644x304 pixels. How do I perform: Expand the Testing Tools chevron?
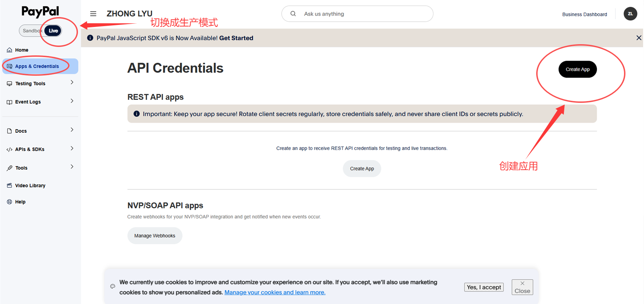72,82
